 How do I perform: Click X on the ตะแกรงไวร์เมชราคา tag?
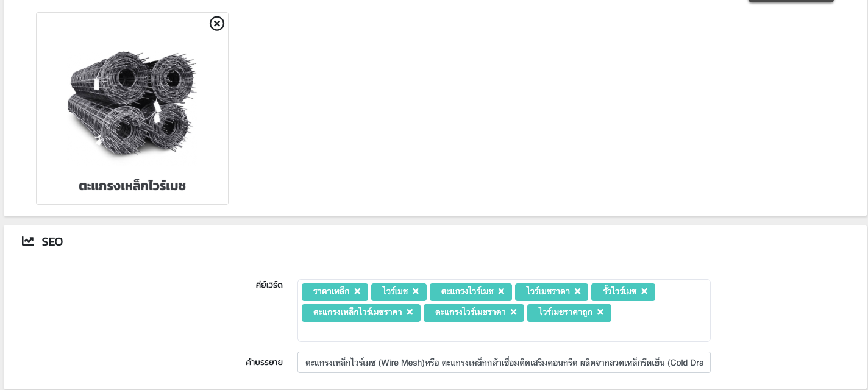coord(513,312)
